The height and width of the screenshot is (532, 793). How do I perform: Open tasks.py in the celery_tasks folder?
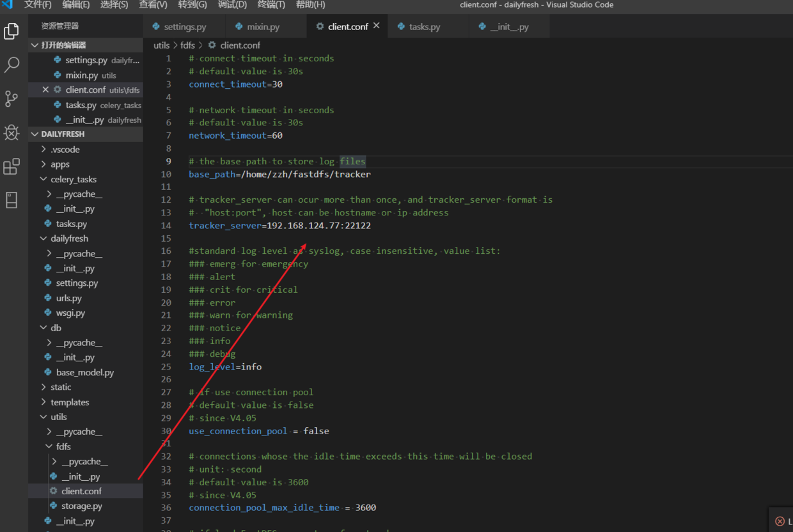coord(86,224)
